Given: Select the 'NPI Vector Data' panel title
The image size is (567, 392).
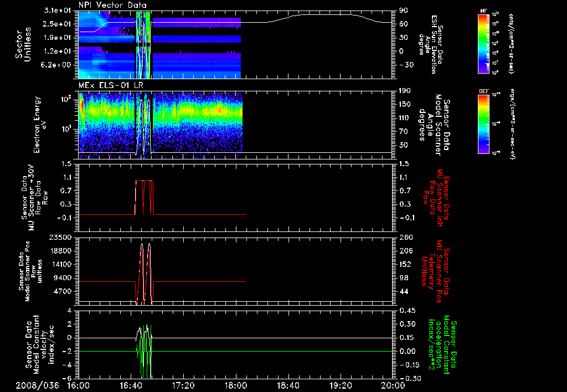Looking at the screenshot, I should point(112,5).
